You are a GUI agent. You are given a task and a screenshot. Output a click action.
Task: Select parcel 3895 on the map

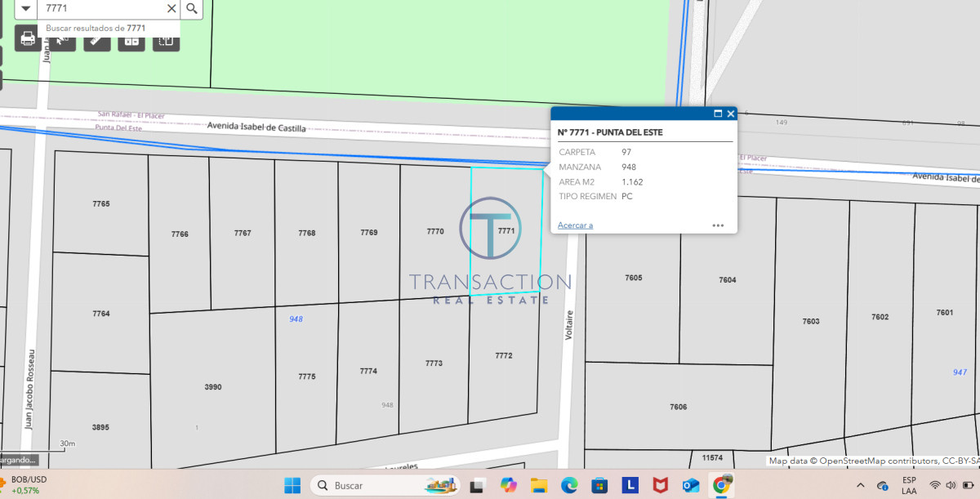pyautogui.click(x=100, y=427)
